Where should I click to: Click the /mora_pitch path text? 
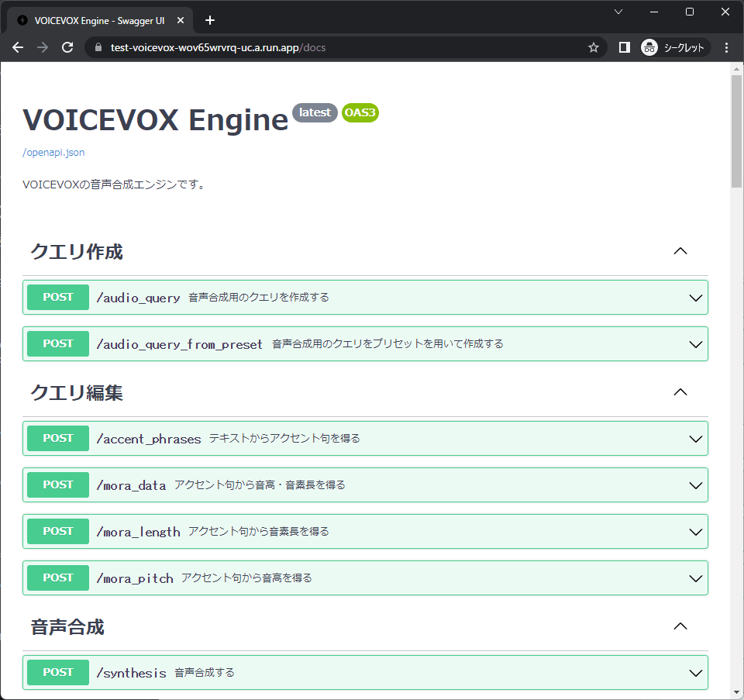tap(135, 578)
